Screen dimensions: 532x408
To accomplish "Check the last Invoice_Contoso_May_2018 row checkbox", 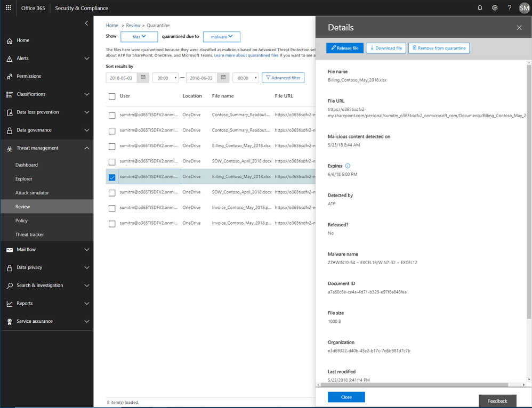I will [x=112, y=224].
